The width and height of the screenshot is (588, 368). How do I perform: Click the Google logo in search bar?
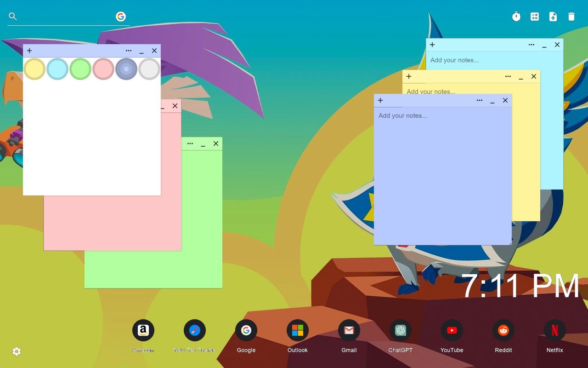click(x=121, y=17)
